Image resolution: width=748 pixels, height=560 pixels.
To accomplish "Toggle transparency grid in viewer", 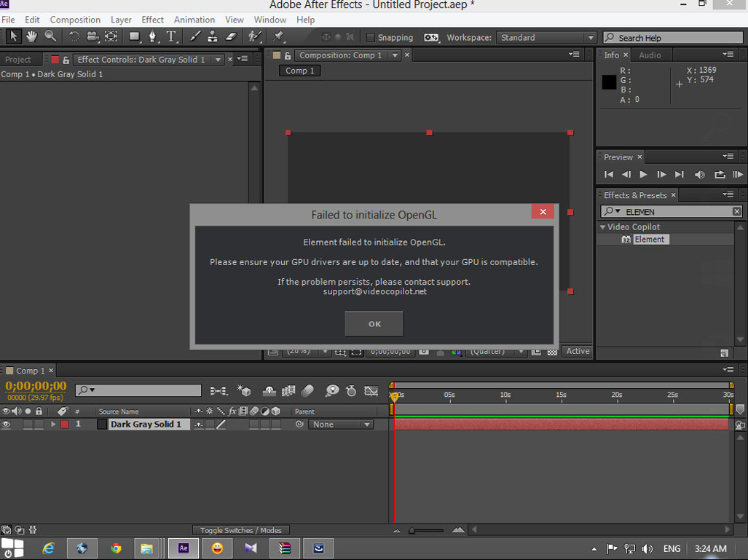I will [x=552, y=352].
